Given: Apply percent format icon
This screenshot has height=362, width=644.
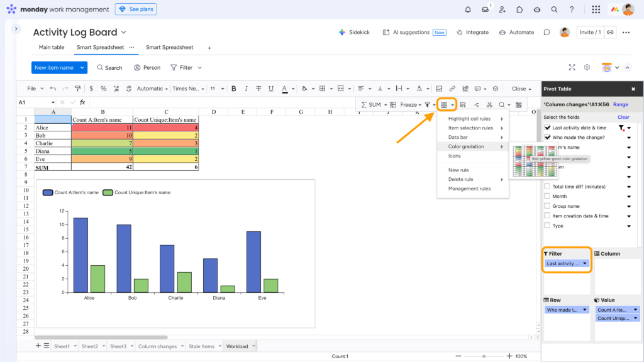Looking at the screenshot, I should pos(104,89).
